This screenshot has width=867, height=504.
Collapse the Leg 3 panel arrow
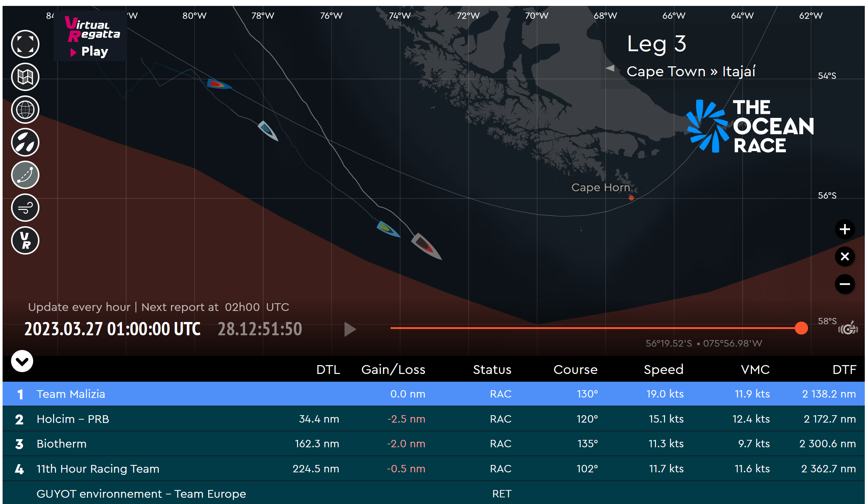(x=610, y=68)
